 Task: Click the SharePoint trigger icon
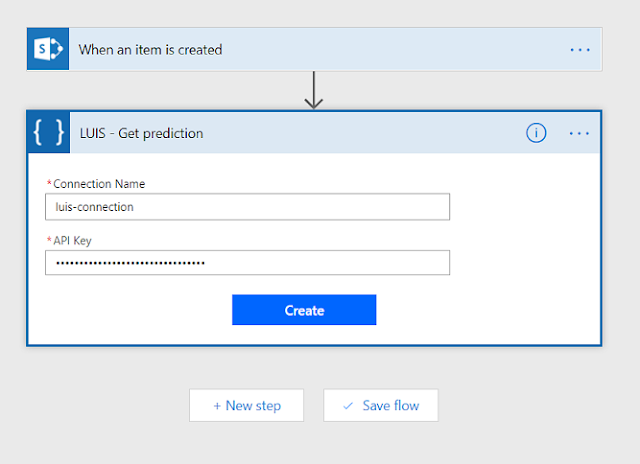[48, 49]
